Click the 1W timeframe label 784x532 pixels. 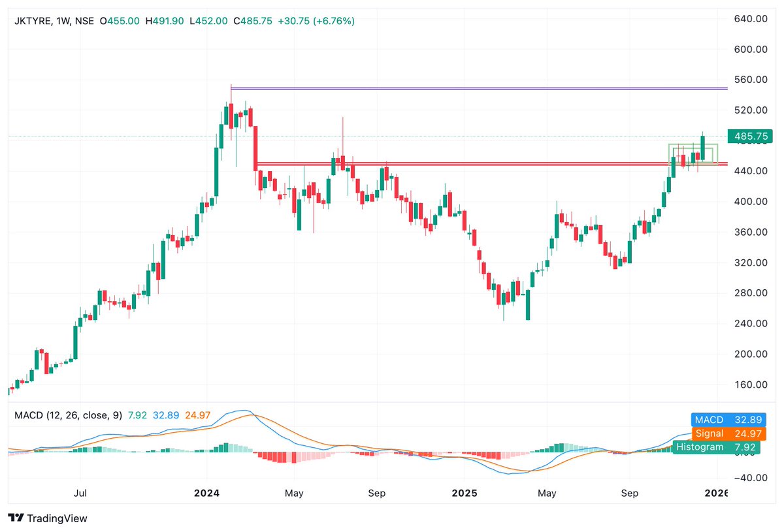click(62, 20)
